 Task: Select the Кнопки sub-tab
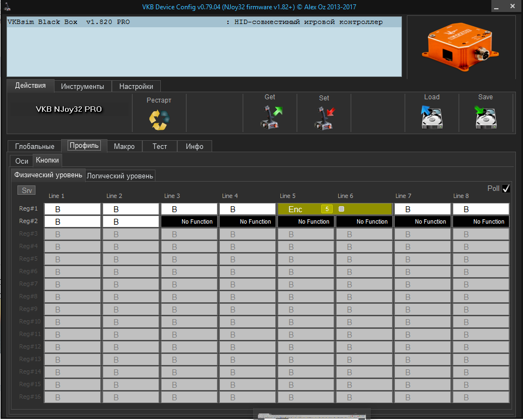pyautogui.click(x=47, y=160)
